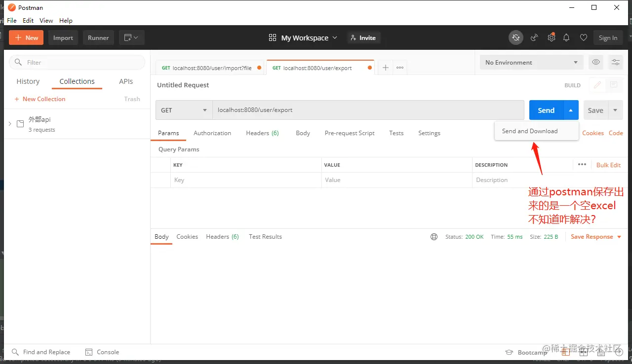The image size is (632, 364).
Task: Open Bootcamp from status bar
Action: coord(526,352)
